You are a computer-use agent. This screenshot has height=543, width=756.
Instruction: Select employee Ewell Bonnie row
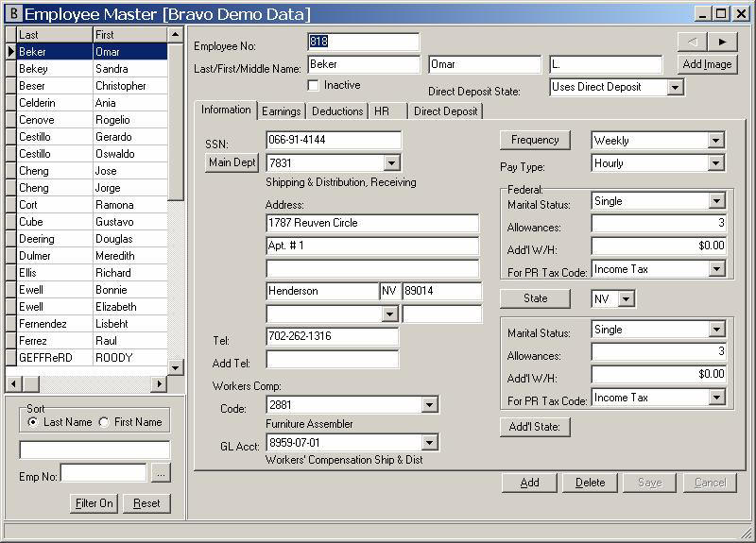(92, 290)
